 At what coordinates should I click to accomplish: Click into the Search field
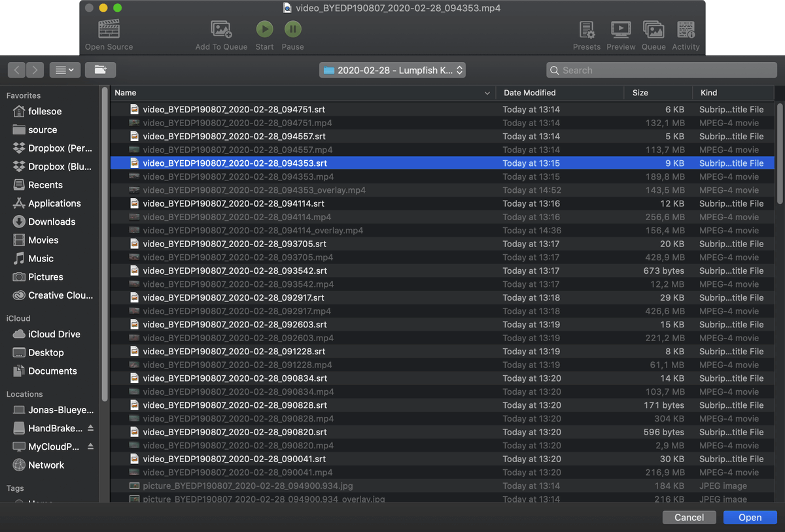660,70
